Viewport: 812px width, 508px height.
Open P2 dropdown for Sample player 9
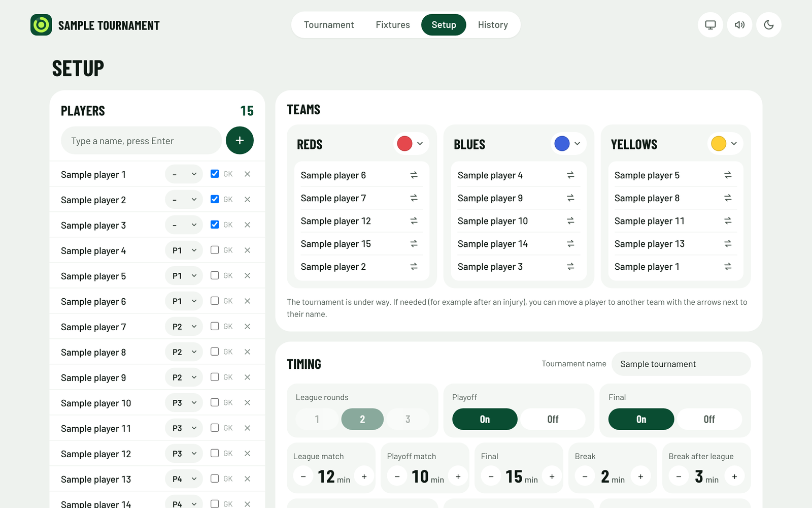click(184, 377)
